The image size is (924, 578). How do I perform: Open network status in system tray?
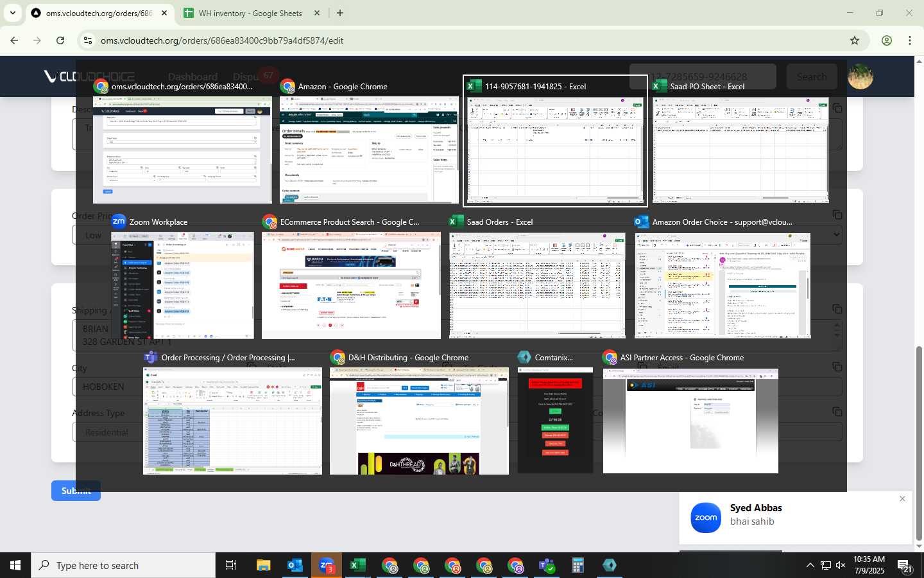click(x=825, y=565)
